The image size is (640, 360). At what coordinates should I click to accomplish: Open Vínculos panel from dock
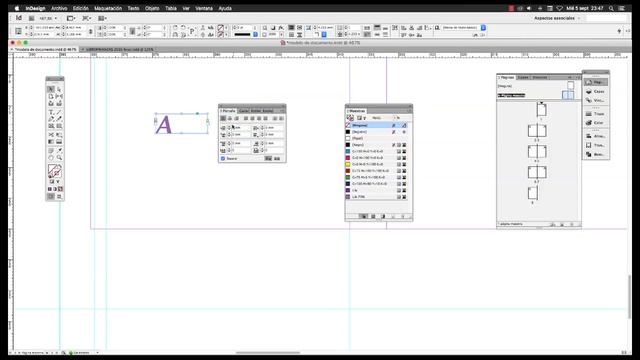tap(596, 100)
